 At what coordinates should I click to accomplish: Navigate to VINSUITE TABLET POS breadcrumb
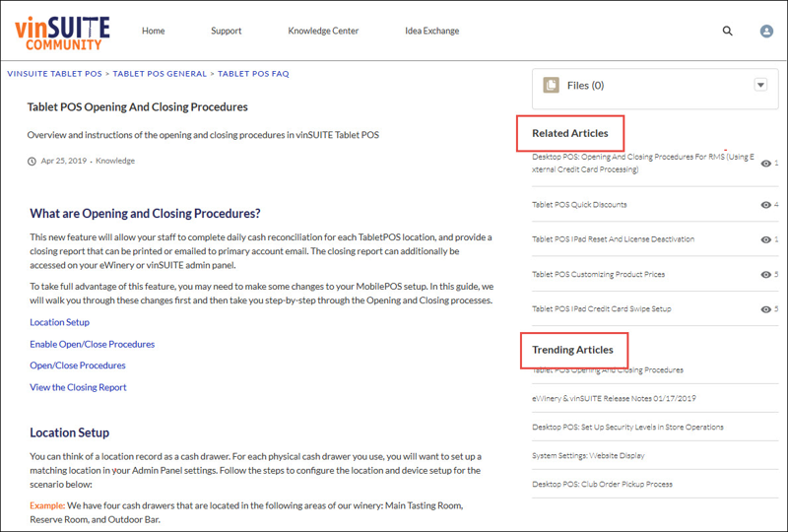tap(54, 74)
